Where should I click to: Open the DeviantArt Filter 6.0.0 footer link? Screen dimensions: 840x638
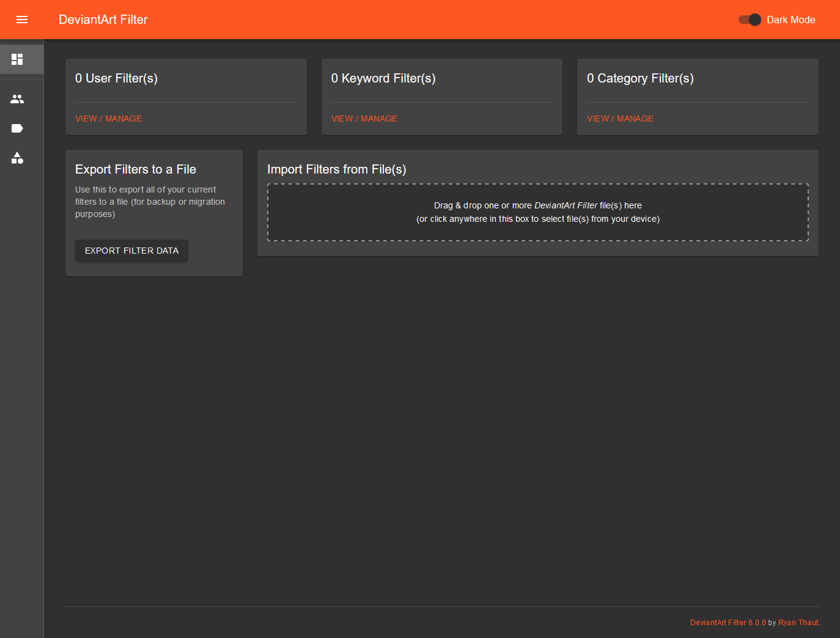coord(728,623)
